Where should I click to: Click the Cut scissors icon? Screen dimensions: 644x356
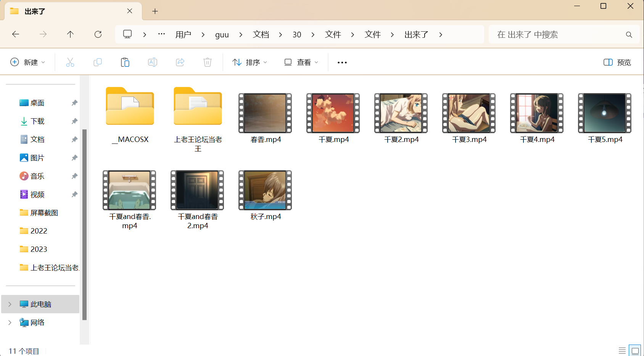pyautogui.click(x=70, y=62)
